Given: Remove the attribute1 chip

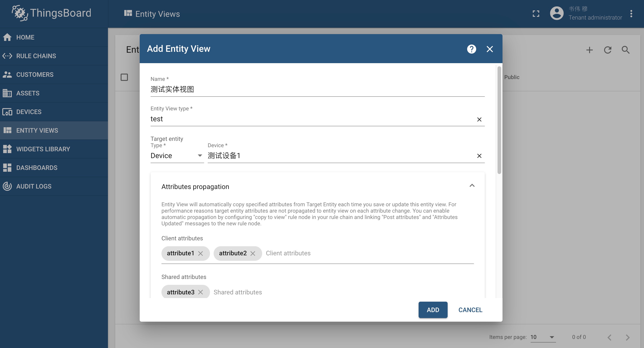Looking at the screenshot, I should (200, 254).
